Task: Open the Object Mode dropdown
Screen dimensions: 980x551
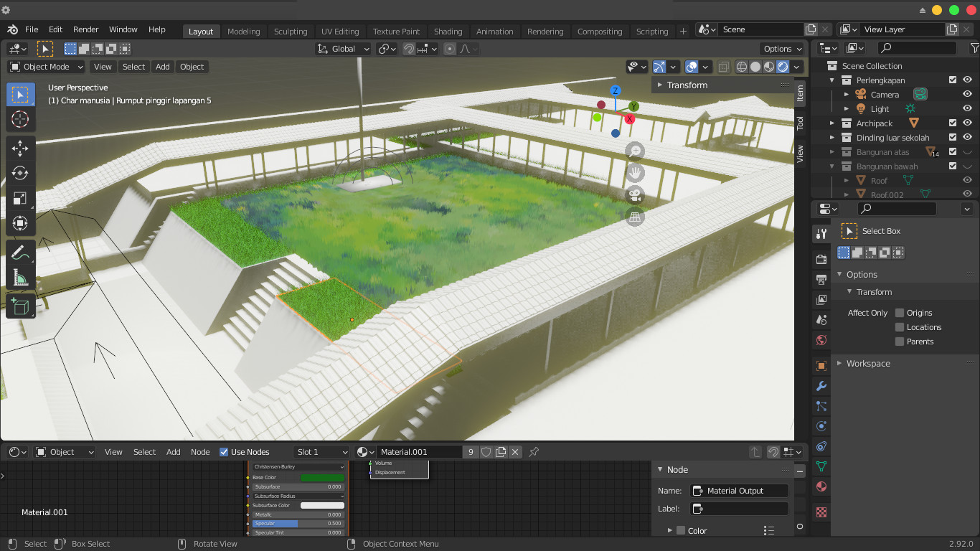Action: (x=47, y=67)
